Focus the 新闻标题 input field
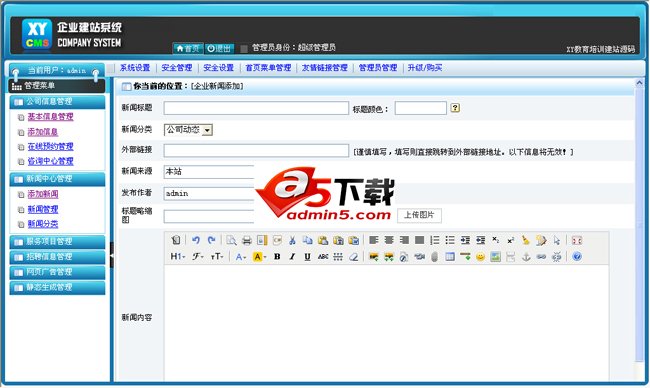Image resolution: width=650 pixels, height=388 pixels. click(x=256, y=108)
